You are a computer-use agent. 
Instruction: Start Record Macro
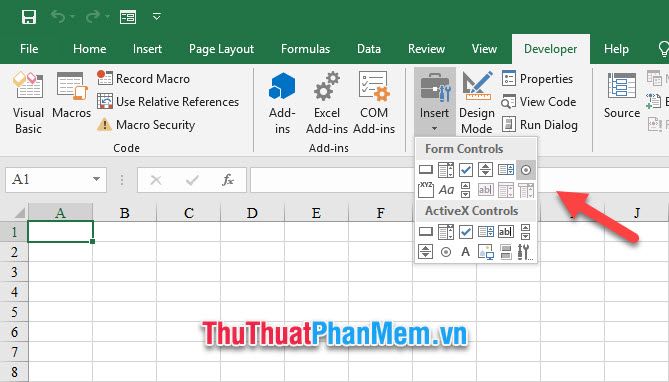click(143, 79)
